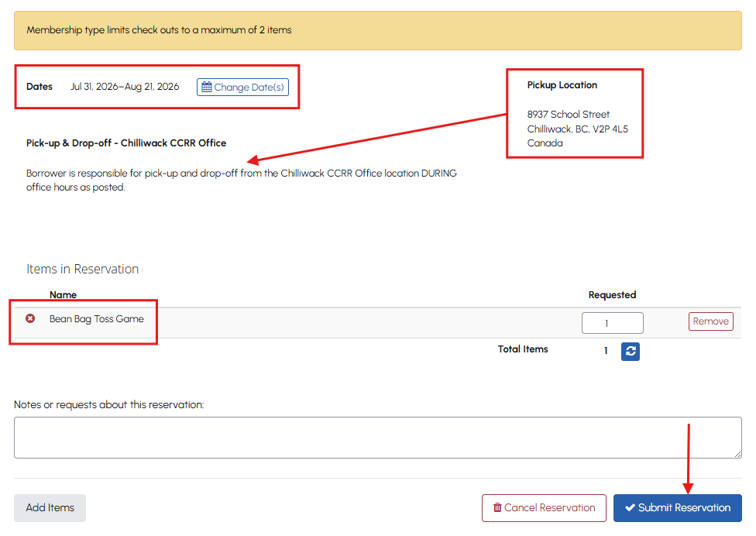Click the Items in Reservation heading

[x=82, y=269]
